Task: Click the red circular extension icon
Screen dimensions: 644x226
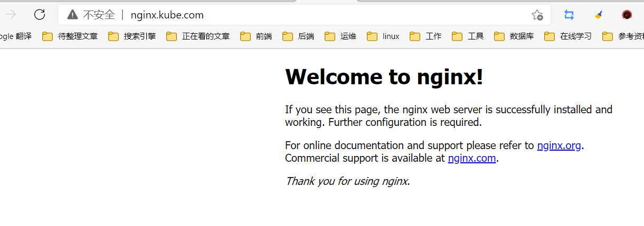Action: (627, 15)
